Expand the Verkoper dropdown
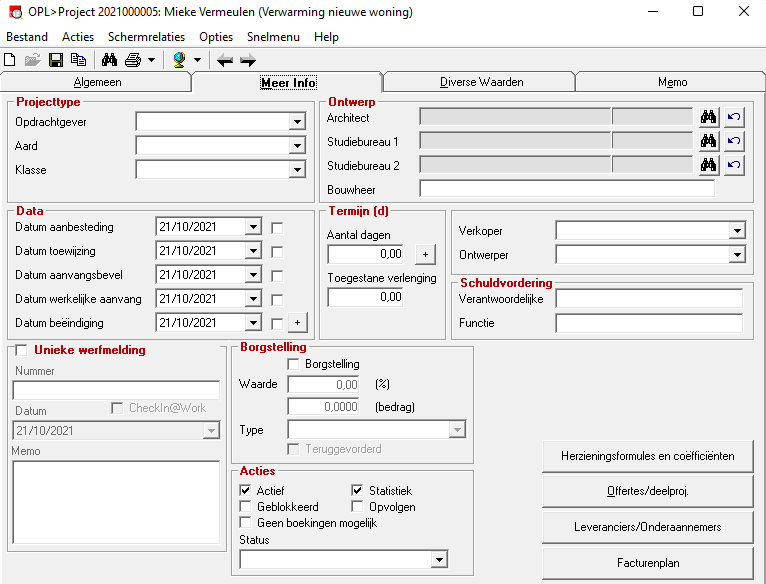 coord(737,230)
